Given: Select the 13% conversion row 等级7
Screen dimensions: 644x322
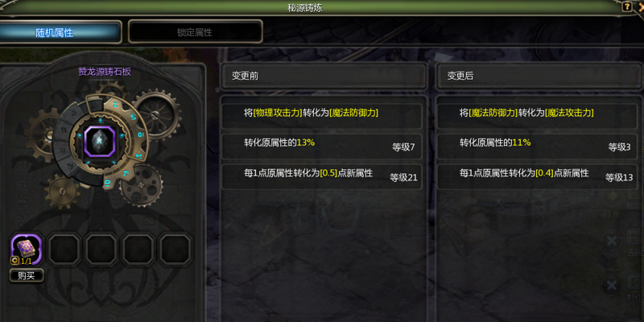Looking at the screenshot, I should point(322,147).
